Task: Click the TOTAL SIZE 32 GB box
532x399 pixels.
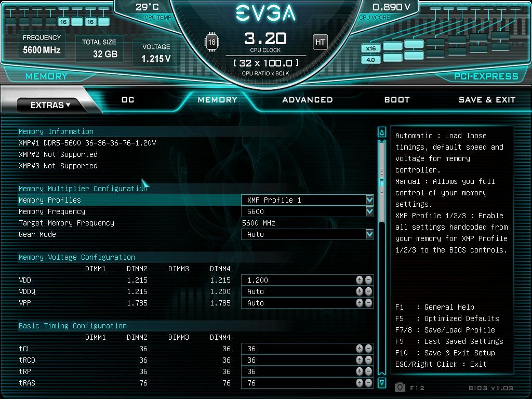Action: tap(99, 48)
